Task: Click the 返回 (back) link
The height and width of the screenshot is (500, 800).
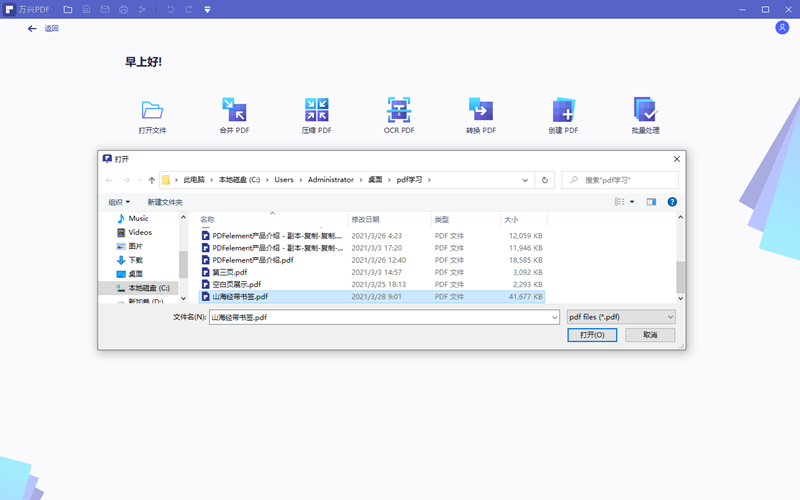Action: (x=45, y=28)
